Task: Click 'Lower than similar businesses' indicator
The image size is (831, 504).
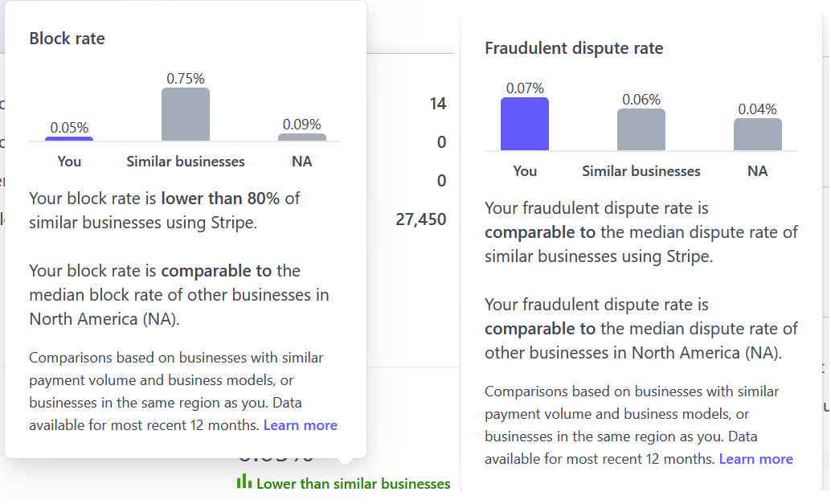Action: (x=353, y=483)
